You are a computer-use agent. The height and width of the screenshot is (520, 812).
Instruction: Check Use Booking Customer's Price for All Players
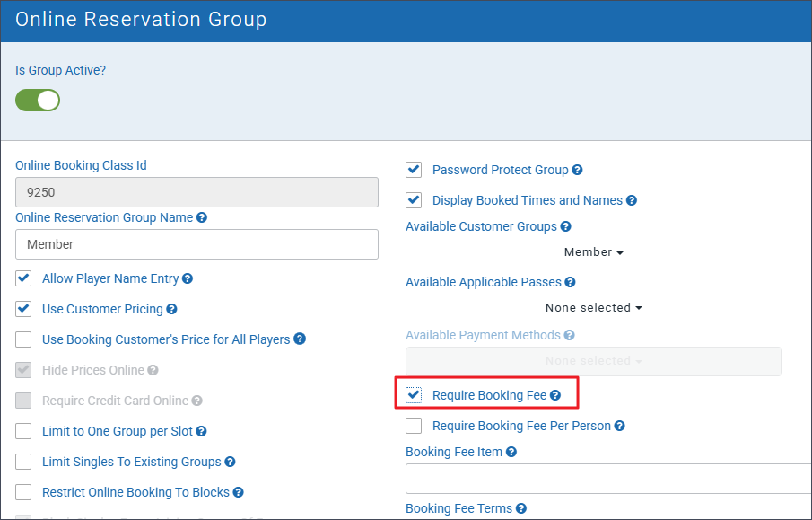(23, 339)
